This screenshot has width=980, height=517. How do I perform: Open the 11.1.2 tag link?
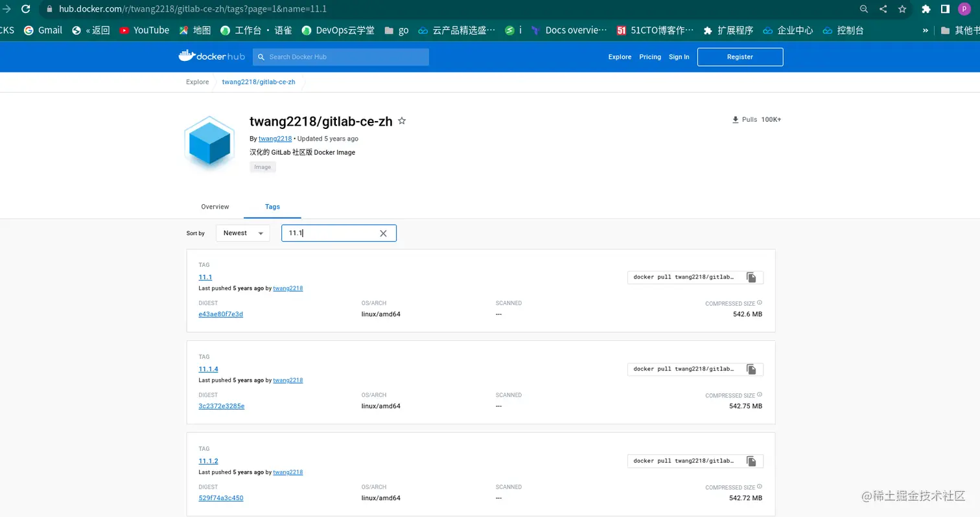coord(208,461)
